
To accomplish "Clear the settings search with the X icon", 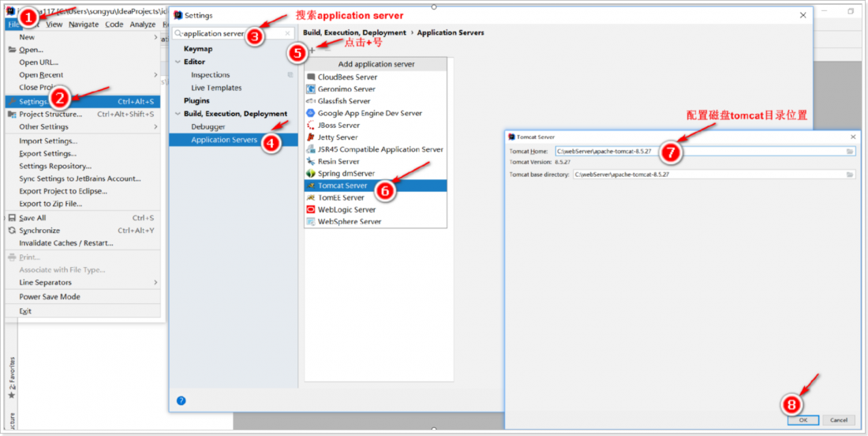I will (x=287, y=34).
